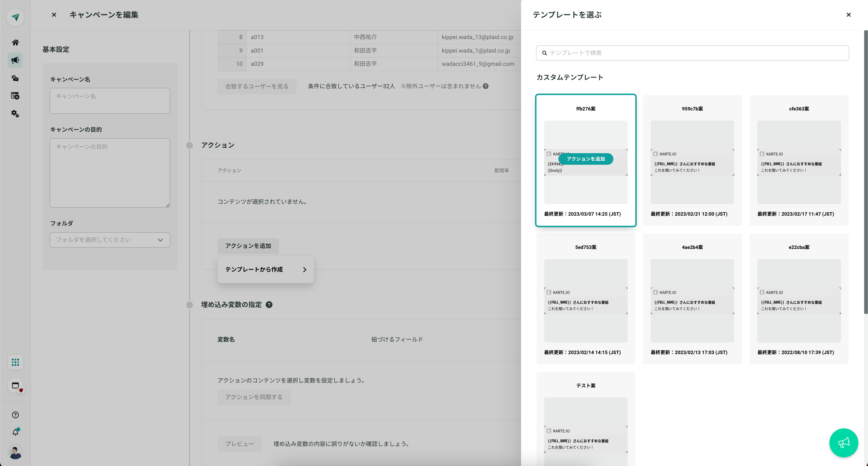868x466 pixels.
Task: Open the mail envelope icon in sidebar
Action: [15, 78]
